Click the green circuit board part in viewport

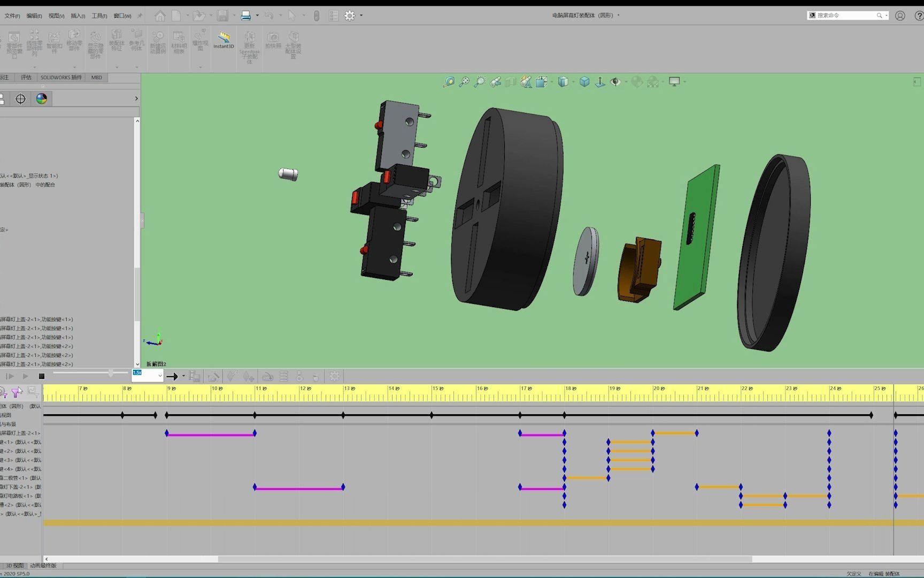(697, 238)
